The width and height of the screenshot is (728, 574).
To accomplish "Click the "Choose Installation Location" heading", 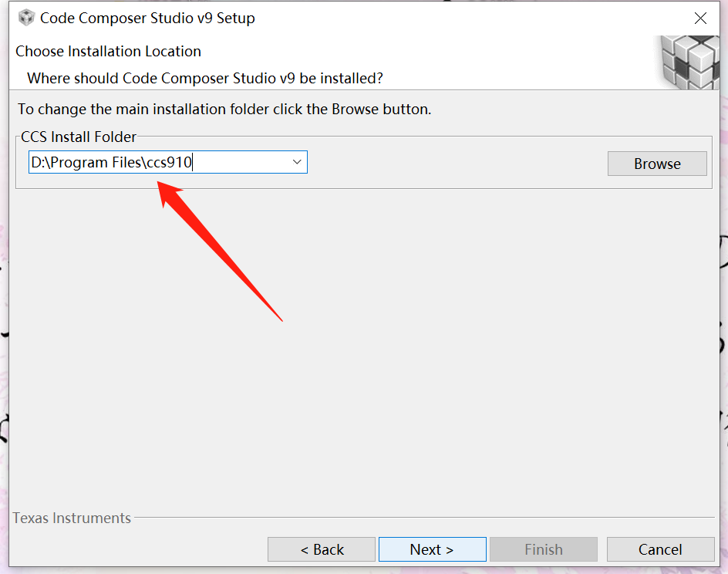I will click(108, 52).
